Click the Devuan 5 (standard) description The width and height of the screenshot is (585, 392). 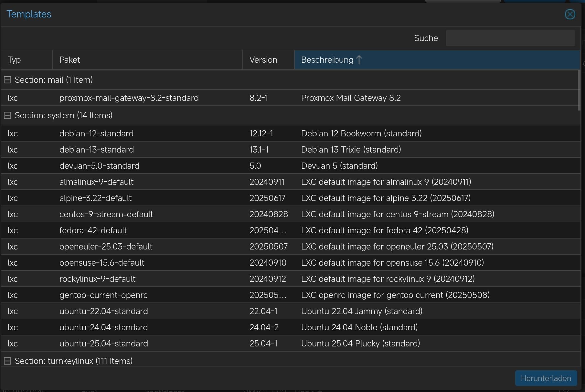339,166
